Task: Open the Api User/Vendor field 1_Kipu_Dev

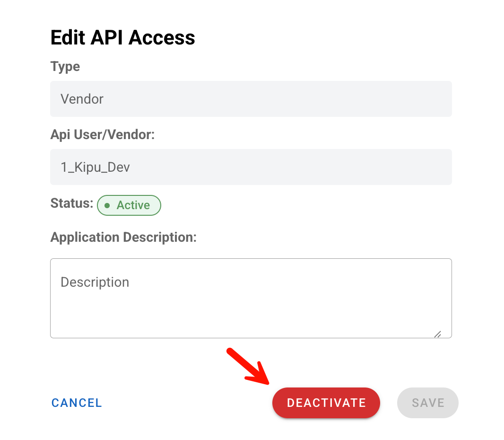Action: (251, 167)
